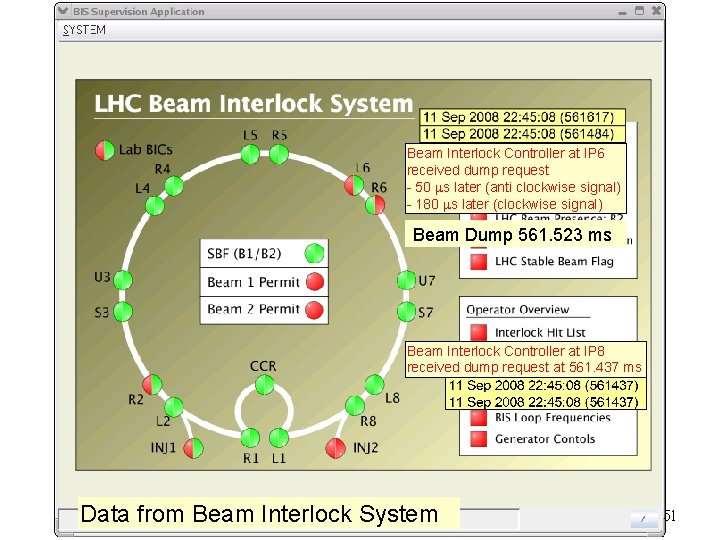Screen dimensions: 720x540
Task: Click red square beside BIS Loop Frequencies
Action: (x=478, y=418)
